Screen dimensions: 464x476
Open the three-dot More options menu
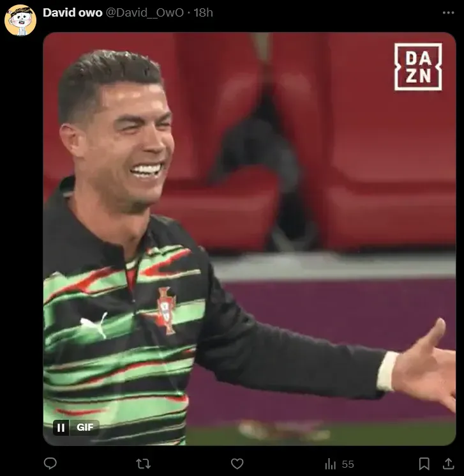[448, 13]
